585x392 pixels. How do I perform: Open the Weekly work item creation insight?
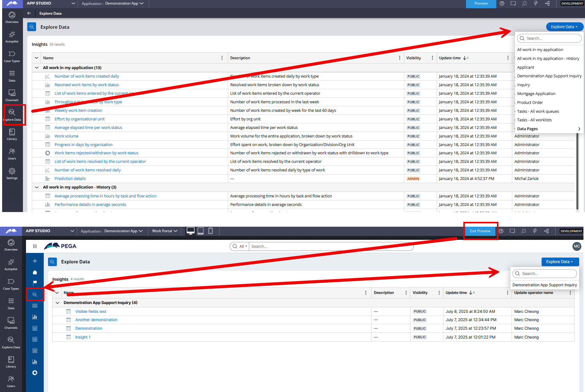pos(78,111)
